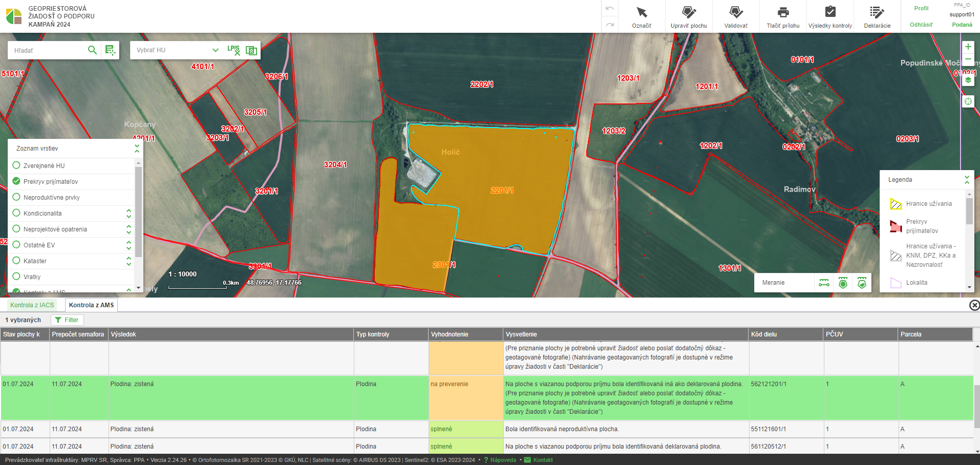Click Odhlásiť to log out
The image size is (980, 465).
point(921,25)
